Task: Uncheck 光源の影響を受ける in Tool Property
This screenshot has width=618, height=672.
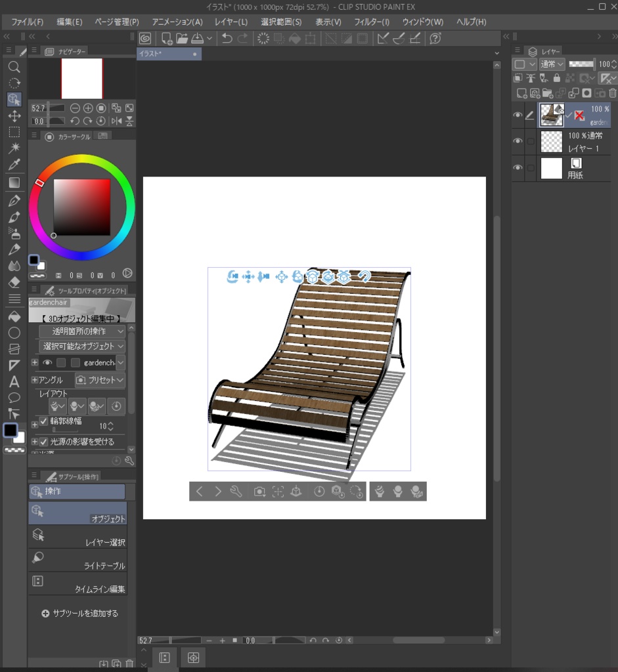Action: click(x=43, y=441)
